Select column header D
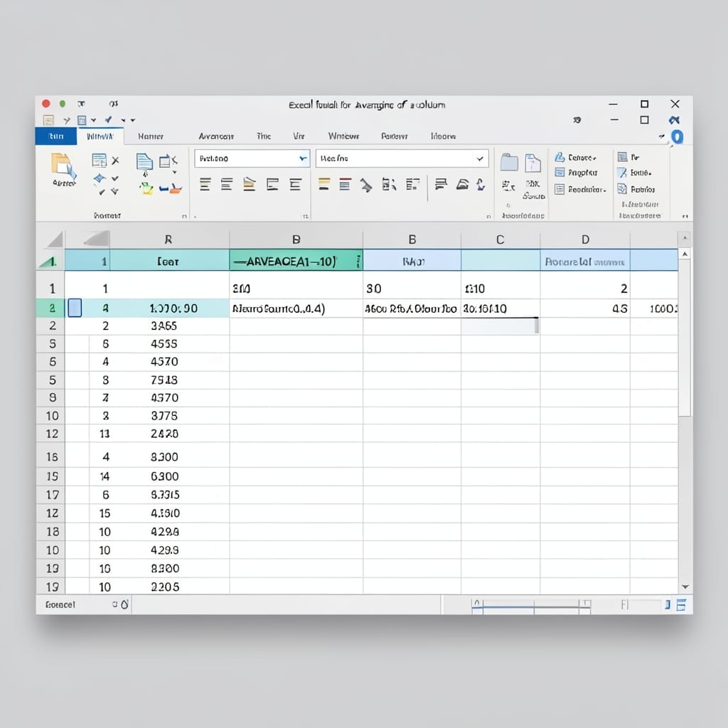This screenshot has height=728, width=728. [x=586, y=240]
